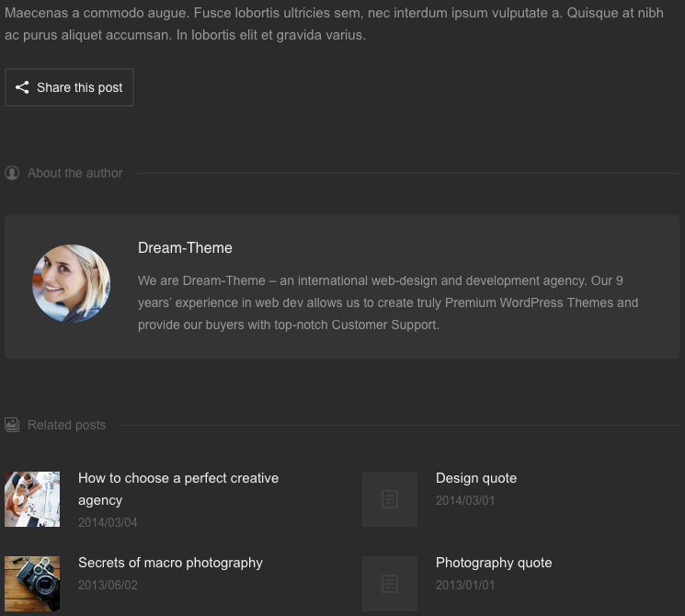The image size is (685, 616).
Task: Click the Share this post button
Action: click(69, 87)
